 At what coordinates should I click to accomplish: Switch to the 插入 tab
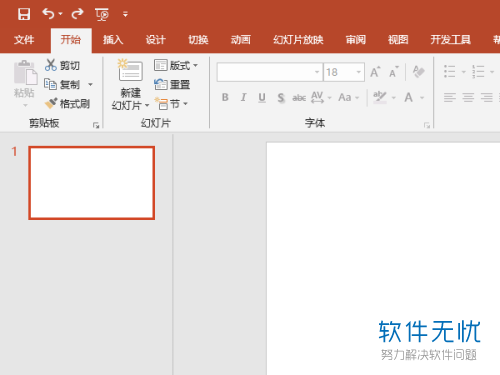click(x=113, y=40)
